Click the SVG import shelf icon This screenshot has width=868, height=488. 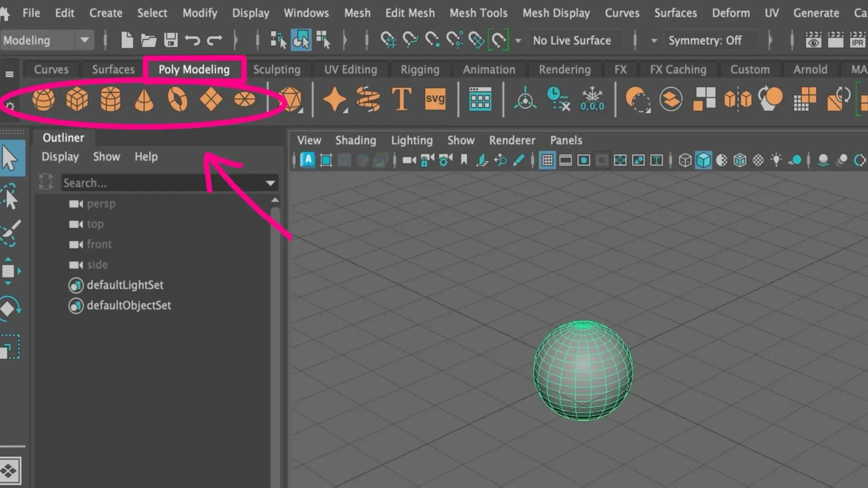(435, 99)
